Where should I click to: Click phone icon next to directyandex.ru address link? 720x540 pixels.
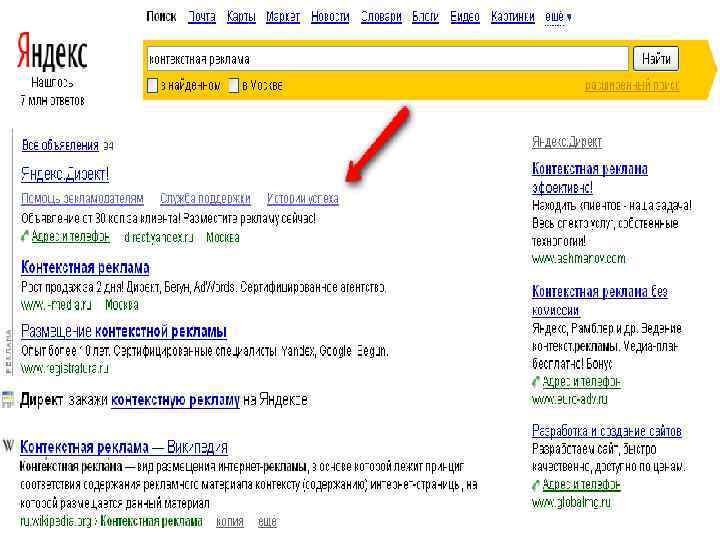pos(25,236)
